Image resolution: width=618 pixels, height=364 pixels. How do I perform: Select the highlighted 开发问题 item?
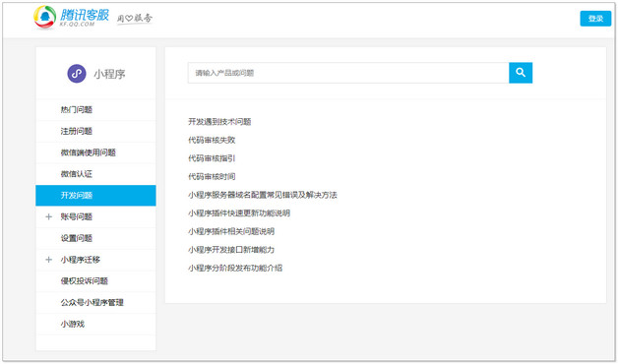tap(95, 196)
